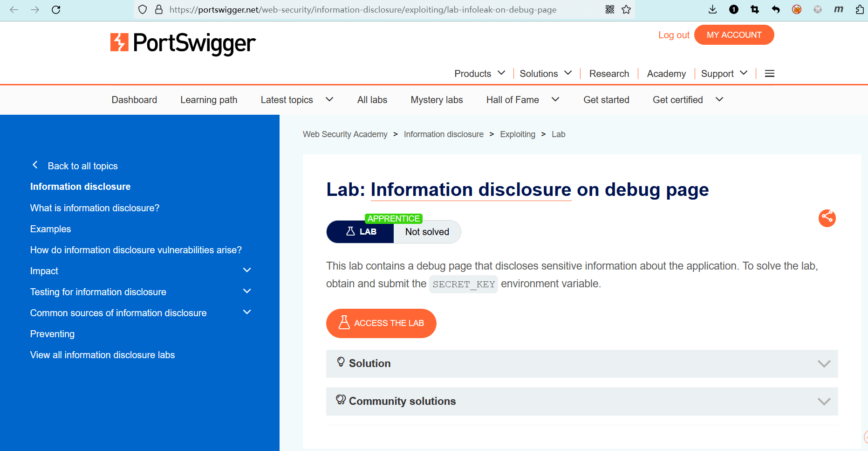This screenshot has width=868, height=451.
Task: Click the browser address bar URL
Action: 362,10
